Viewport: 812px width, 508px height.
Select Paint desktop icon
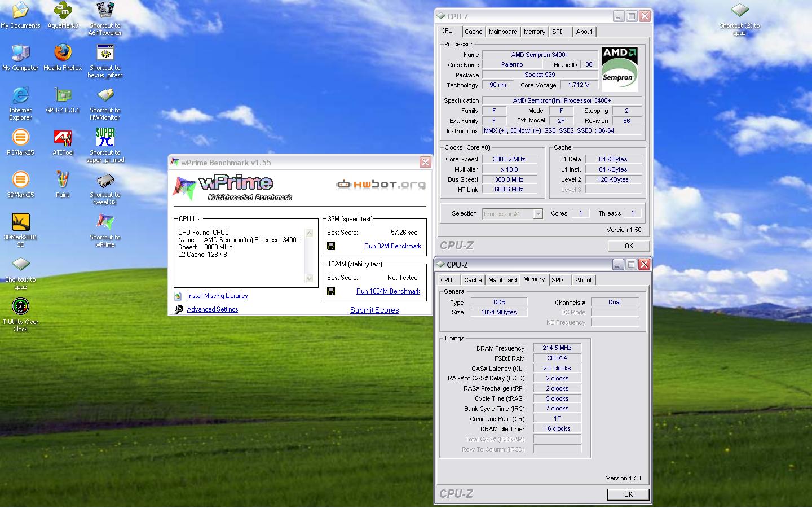coord(63,184)
